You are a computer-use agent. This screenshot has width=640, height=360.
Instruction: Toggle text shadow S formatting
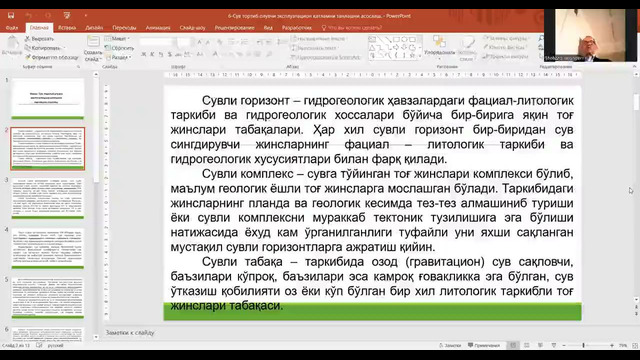tap(169, 54)
